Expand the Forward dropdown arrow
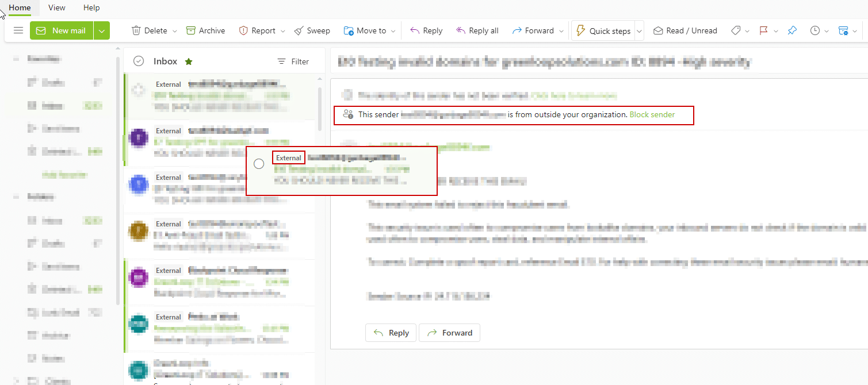Image resolution: width=868 pixels, height=385 pixels. click(x=561, y=31)
